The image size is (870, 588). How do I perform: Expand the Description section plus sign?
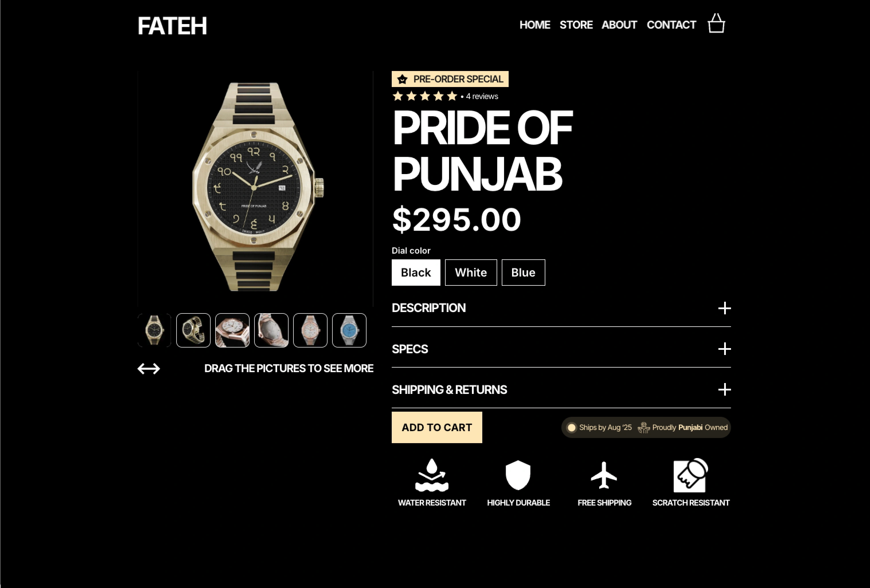click(724, 308)
